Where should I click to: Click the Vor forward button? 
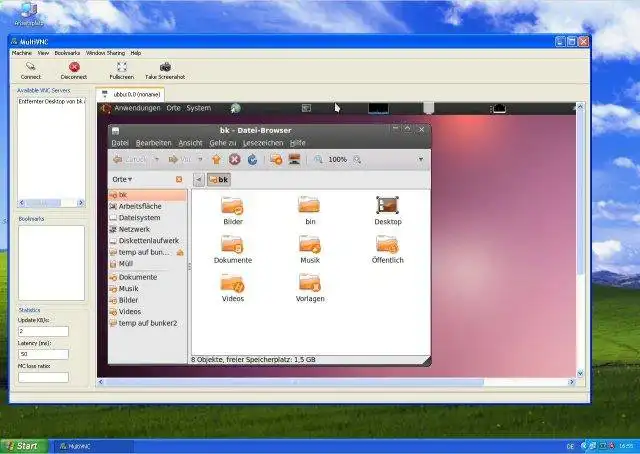click(x=180, y=160)
